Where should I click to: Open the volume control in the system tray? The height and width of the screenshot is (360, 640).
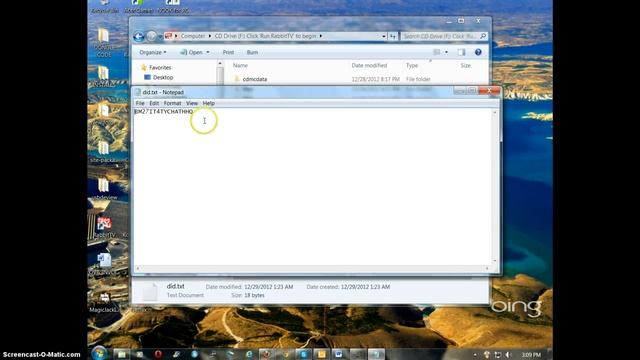click(x=508, y=355)
